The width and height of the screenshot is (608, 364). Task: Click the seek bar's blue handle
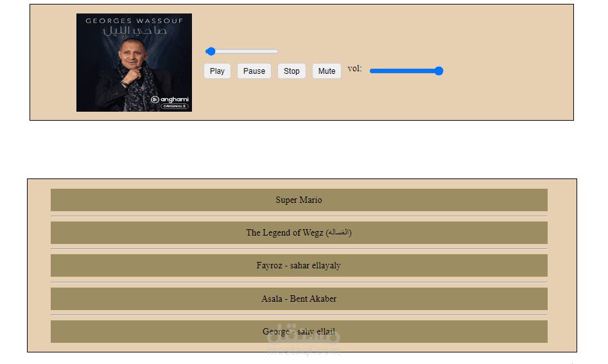[x=211, y=51]
